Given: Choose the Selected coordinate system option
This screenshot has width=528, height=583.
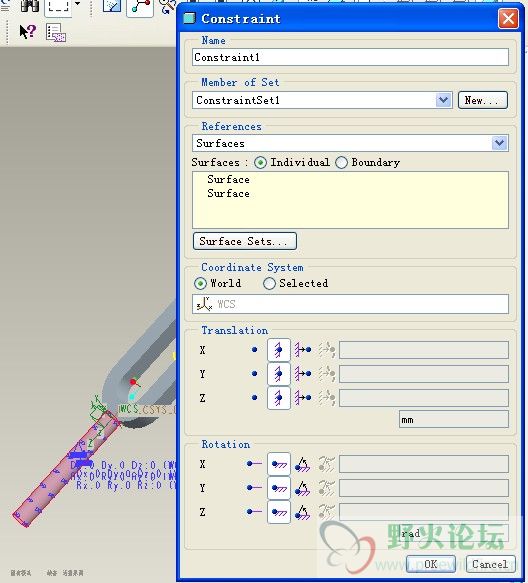Looking at the screenshot, I should 269,284.
